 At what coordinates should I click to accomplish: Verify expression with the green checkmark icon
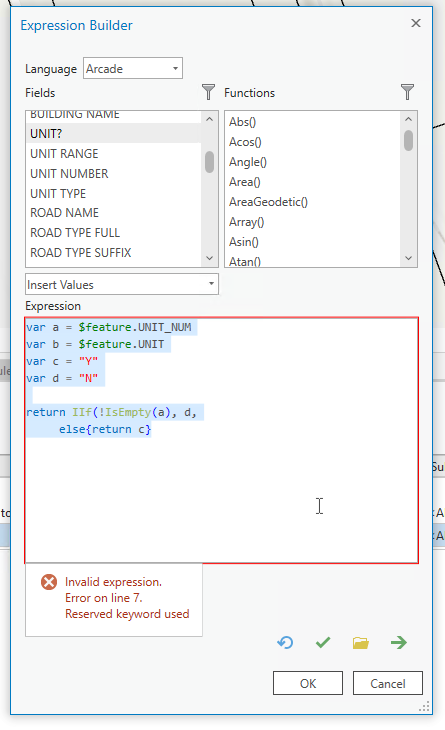[323, 643]
